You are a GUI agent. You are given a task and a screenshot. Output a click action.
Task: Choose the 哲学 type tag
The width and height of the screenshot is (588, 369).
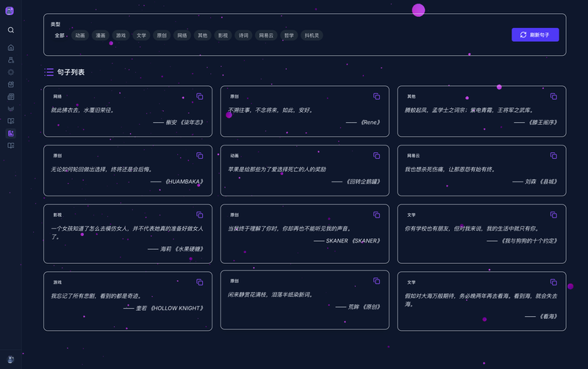click(289, 35)
